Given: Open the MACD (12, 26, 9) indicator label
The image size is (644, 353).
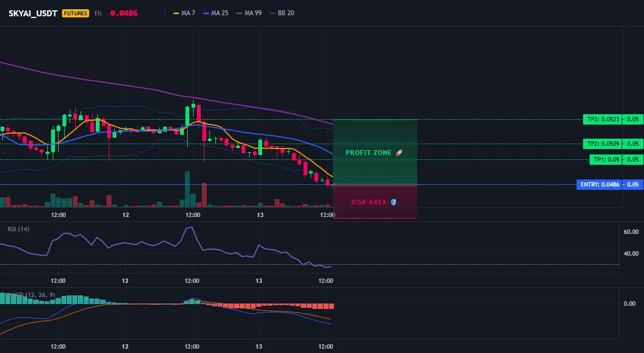Looking at the screenshot, I should coord(32,295).
